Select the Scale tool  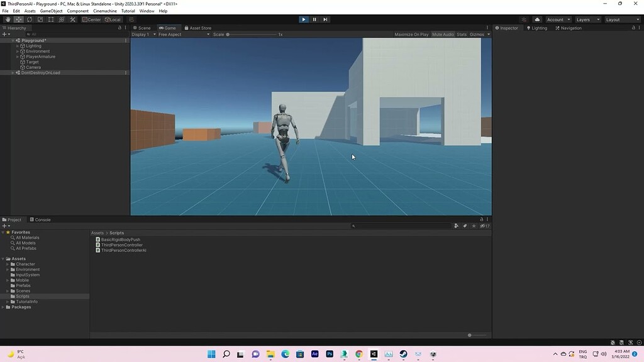pyautogui.click(x=40, y=19)
